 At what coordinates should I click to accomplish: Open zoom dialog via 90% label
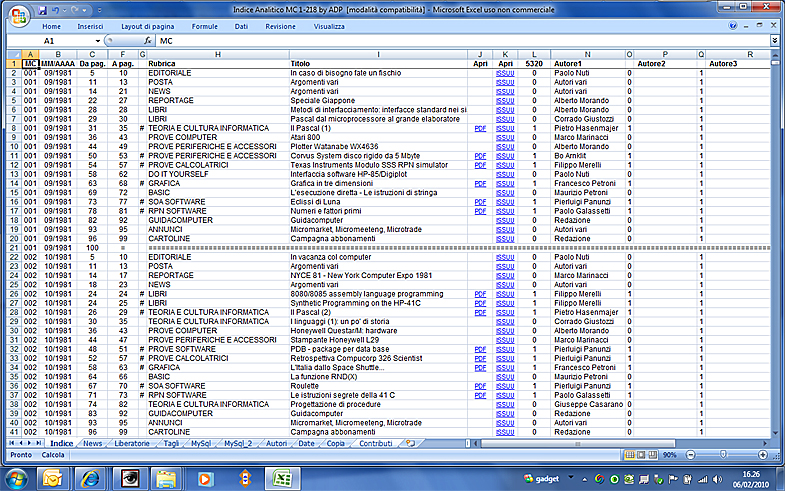point(669,455)
